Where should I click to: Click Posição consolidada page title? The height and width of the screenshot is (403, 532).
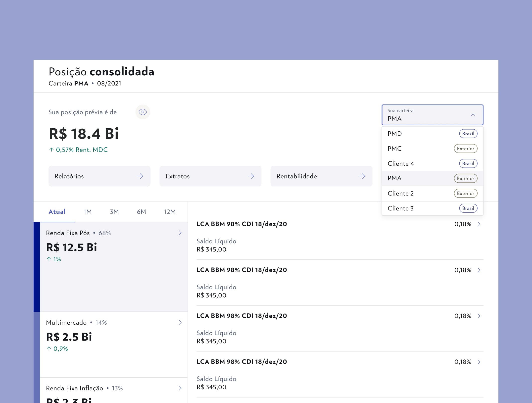tap(101, 72)
